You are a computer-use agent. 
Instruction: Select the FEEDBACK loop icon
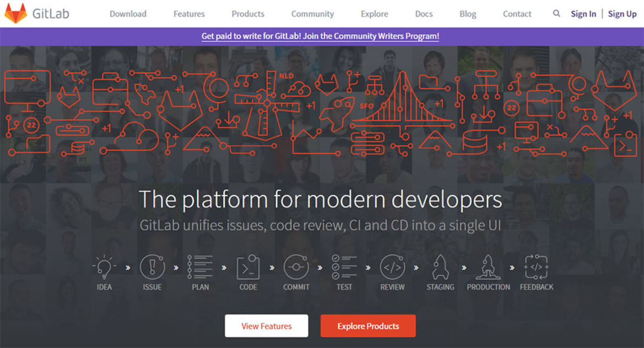click(x=537, y=267)
